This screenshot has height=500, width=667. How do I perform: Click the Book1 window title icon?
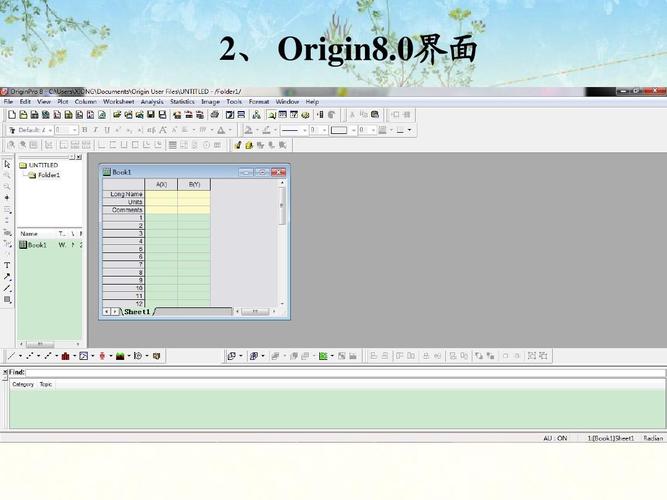[107, 172]
